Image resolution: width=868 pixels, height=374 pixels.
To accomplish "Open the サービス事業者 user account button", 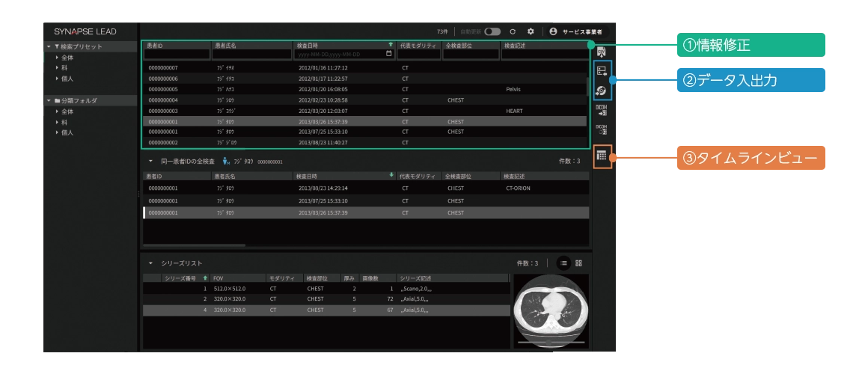I will (575, 31).
